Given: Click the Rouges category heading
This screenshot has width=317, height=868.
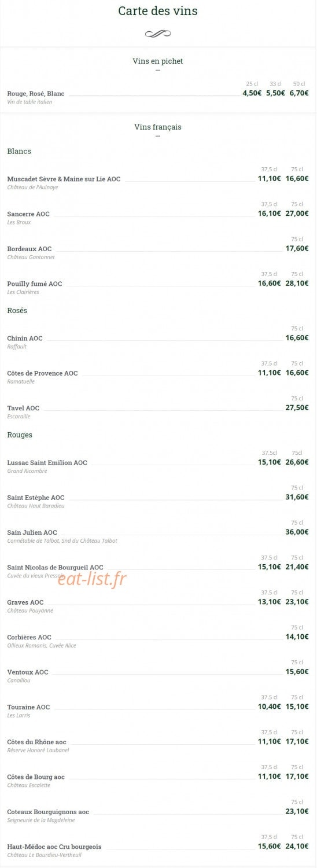Looking at the screenshot, I should [x=20, y=435].
